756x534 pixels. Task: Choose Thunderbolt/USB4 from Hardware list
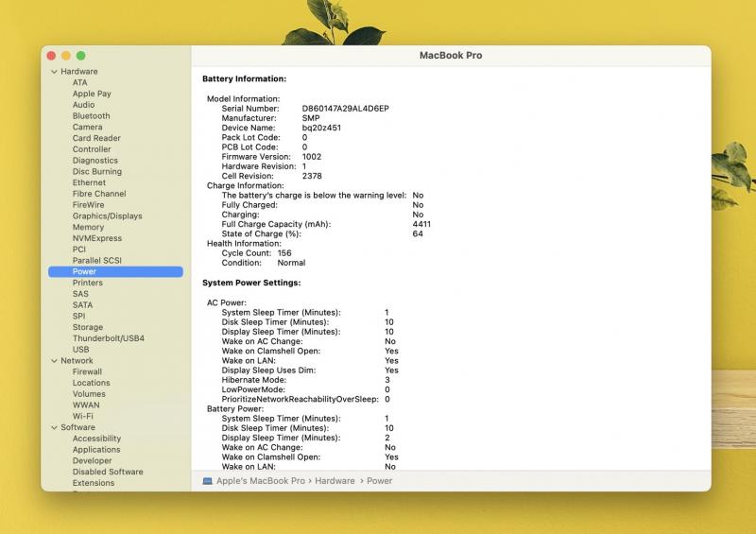[108, 338]
